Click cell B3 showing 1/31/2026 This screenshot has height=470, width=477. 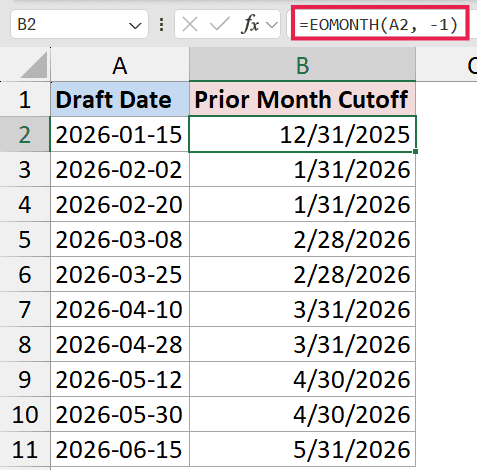(302, 169)
